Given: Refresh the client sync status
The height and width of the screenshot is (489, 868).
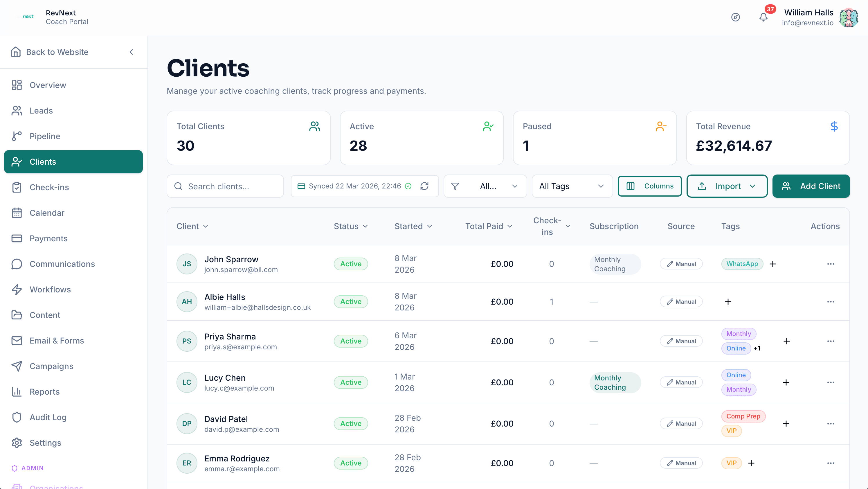Looking at the screenshot, I should pyautogui.click(x=424, y=186).
